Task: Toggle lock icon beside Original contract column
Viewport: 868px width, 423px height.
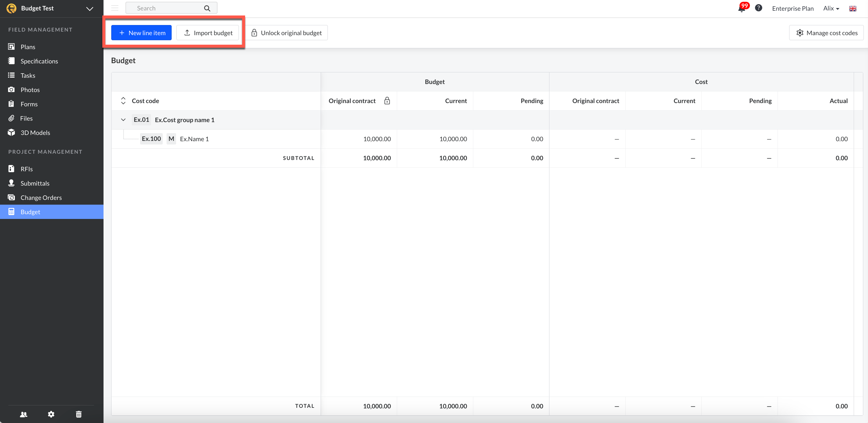Action: 387,100
